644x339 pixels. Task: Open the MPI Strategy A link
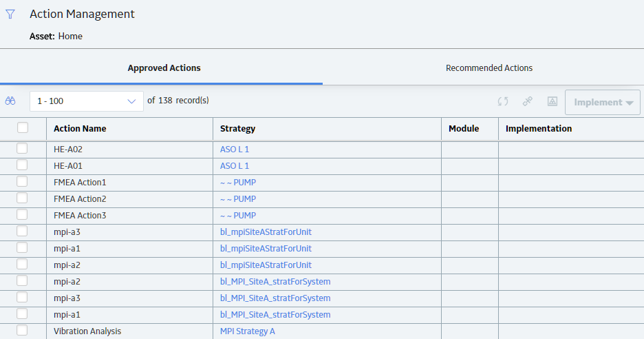click(248, 331)
